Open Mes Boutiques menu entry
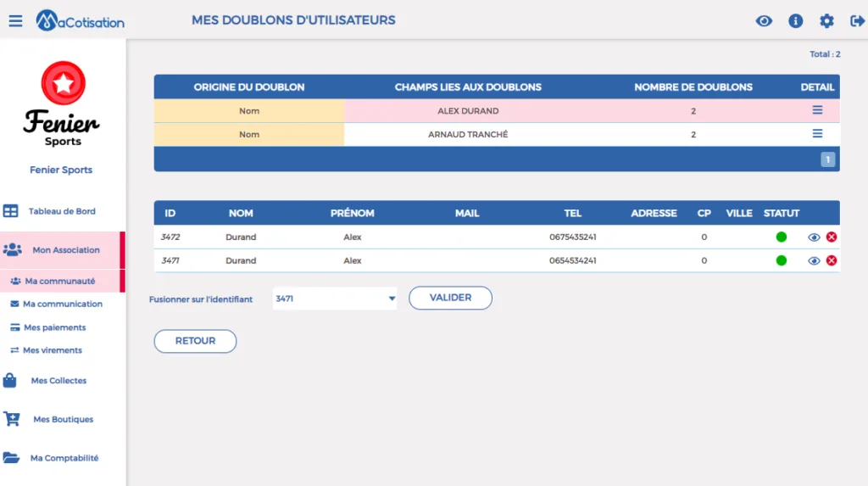Screen dimensions: 868x486 point(63,420)
